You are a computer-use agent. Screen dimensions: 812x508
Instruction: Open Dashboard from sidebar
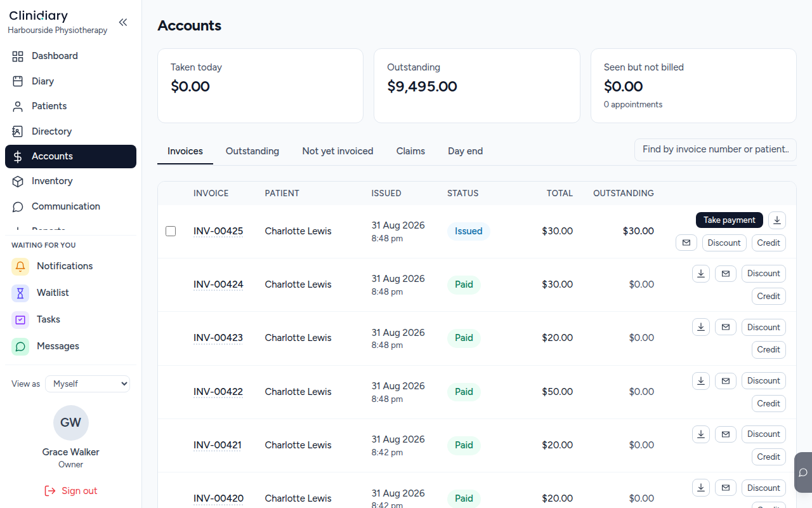pos(70,56)
